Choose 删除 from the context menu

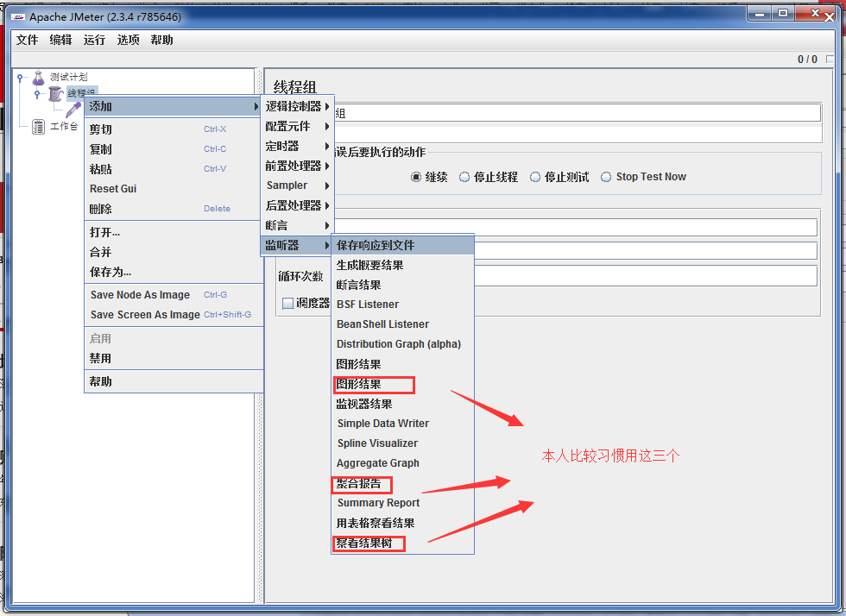point(174,209)
